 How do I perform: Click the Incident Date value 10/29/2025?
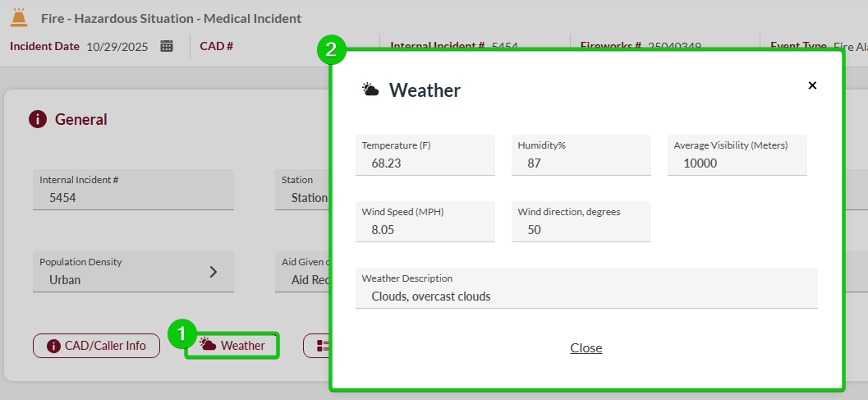tap(117, 46)
